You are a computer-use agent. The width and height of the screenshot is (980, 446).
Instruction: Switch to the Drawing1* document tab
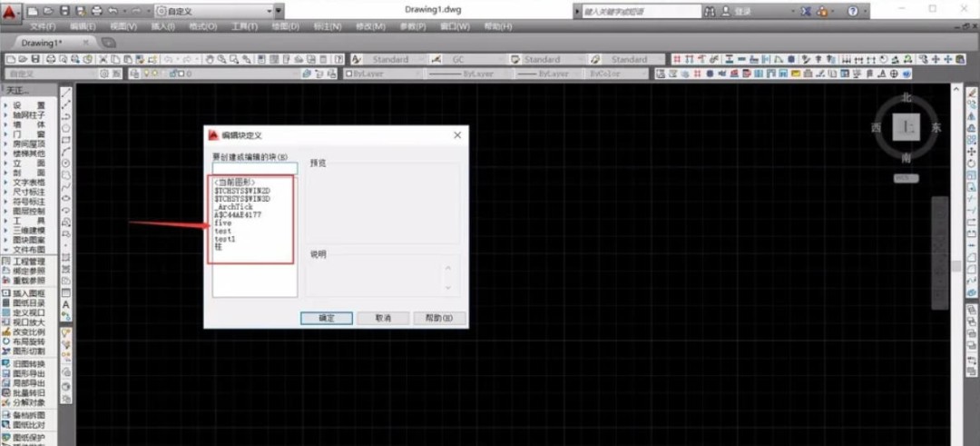pos(43,43)
